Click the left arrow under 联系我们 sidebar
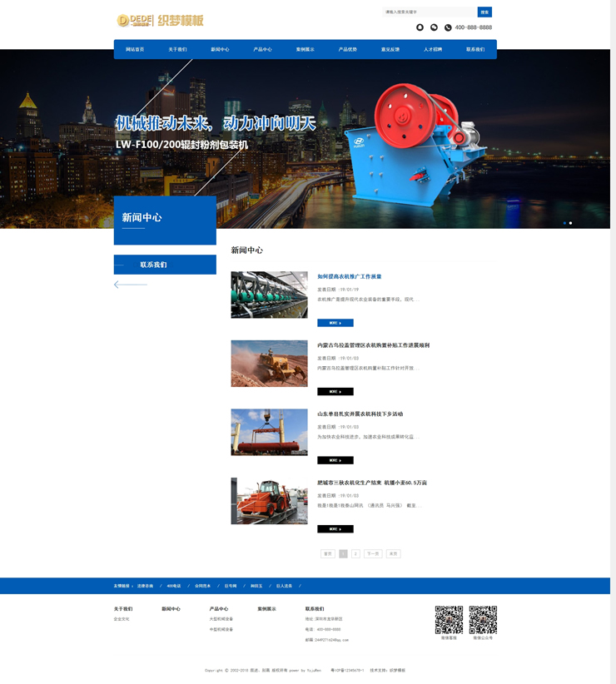Image resolution: width=616 pixels, height=684 pixels. tap(130, 285)
